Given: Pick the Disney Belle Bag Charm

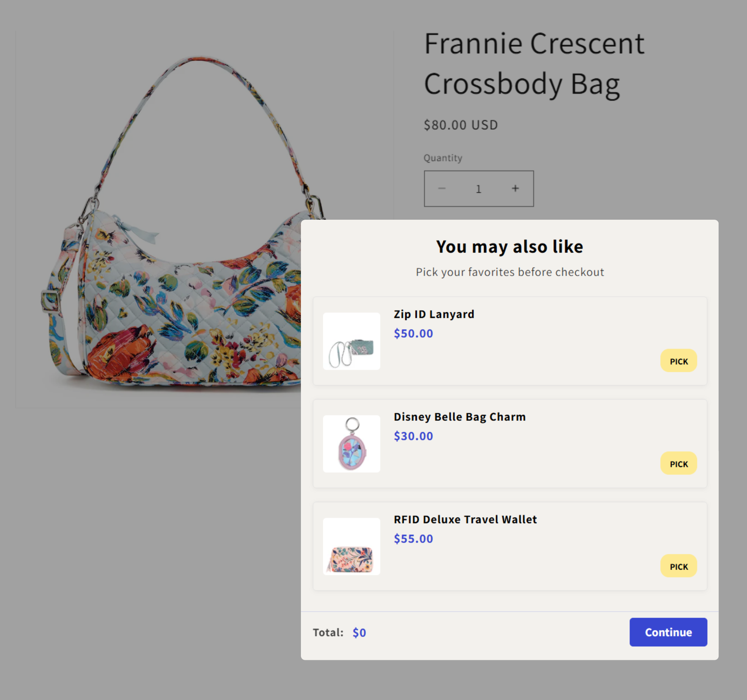Looking at the screenshot, I should 679,464.
